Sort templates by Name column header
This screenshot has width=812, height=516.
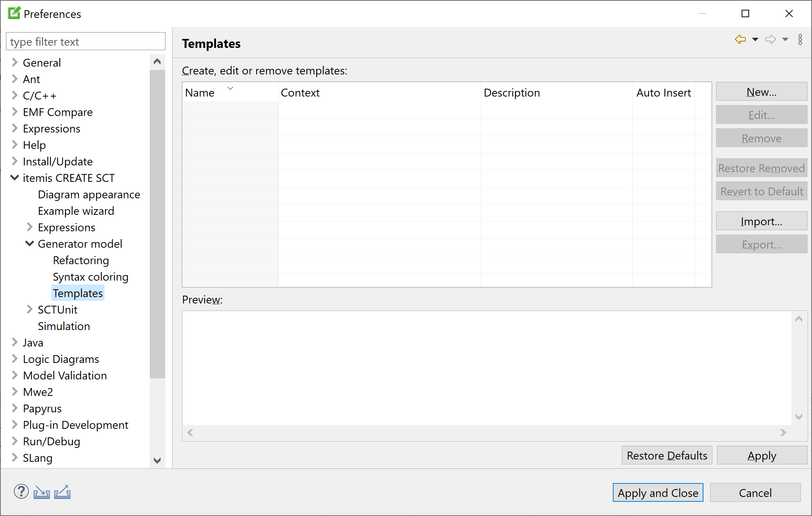click(230, 92)
